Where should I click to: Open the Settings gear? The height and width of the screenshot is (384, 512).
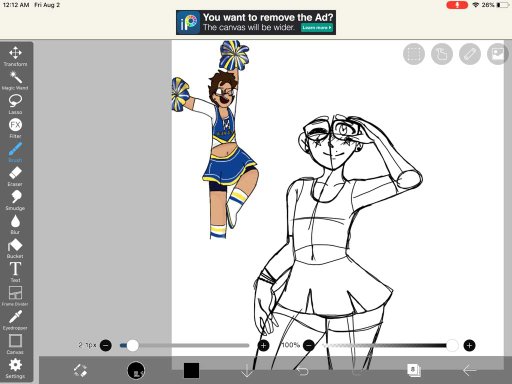click(x=15, y=368)
